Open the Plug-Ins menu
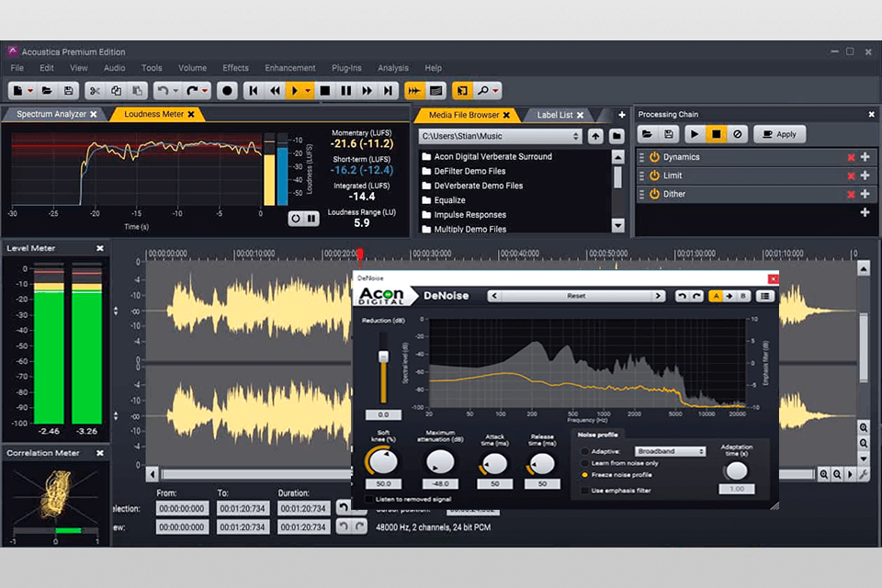 (346, 67)
